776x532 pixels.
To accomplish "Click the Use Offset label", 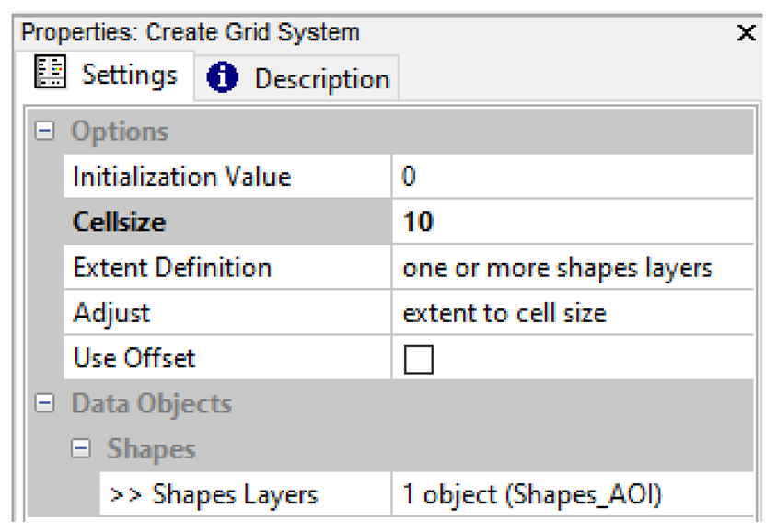I will point(134,358).
